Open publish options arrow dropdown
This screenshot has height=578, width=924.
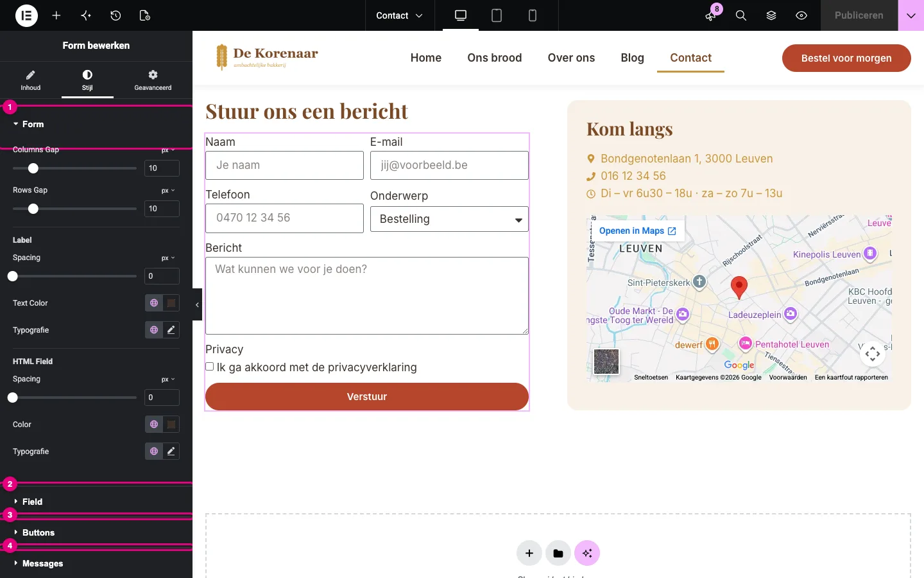click(911, 15)
